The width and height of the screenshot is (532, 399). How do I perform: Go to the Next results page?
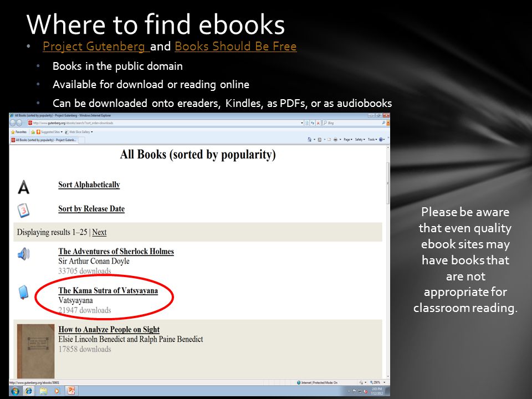99,232
